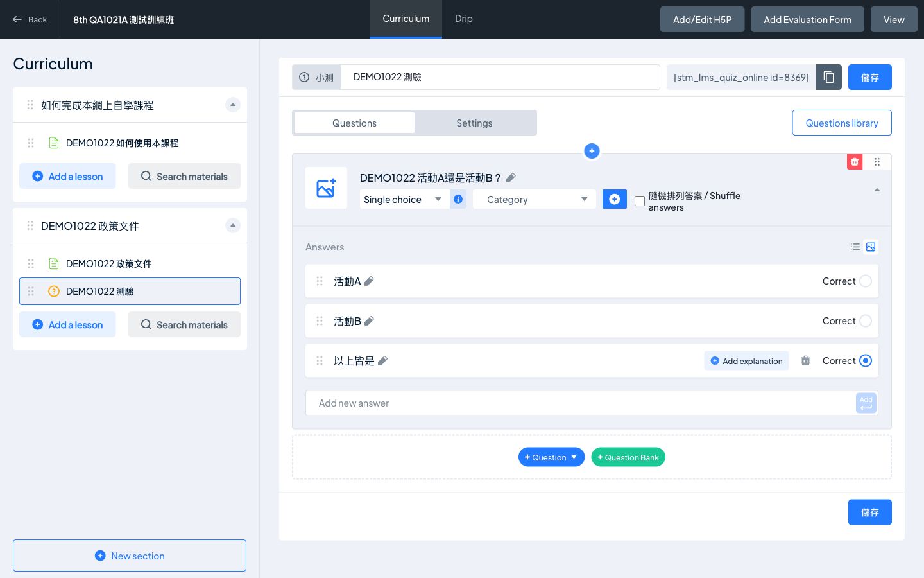Click the question drag handle beside the red trash

tap(877, 162)
